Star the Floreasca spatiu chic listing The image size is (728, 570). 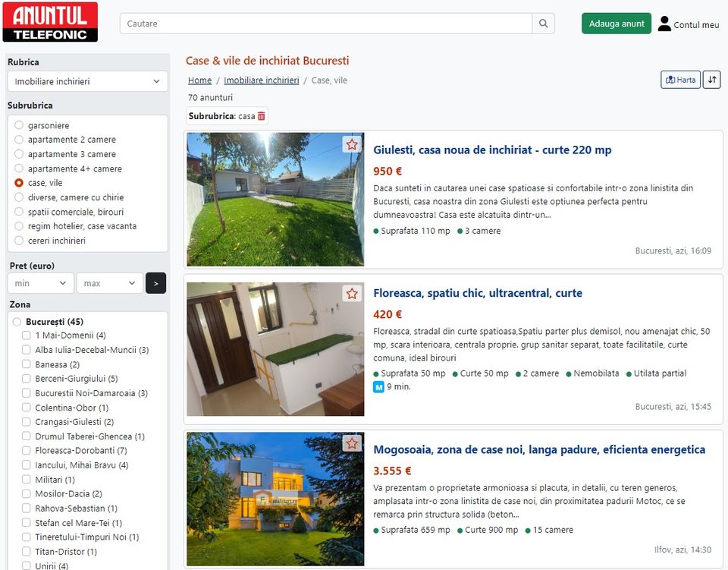click(352, 294)
